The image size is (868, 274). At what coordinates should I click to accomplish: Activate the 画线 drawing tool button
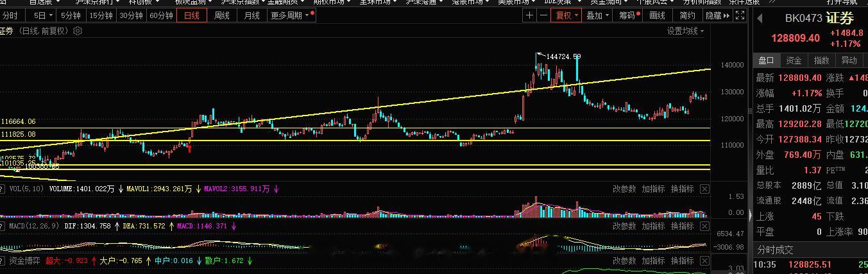click(658, 15)
